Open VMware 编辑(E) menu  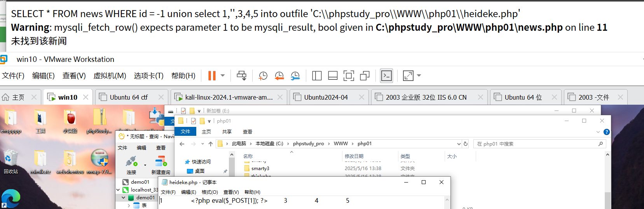click(44, 76)
